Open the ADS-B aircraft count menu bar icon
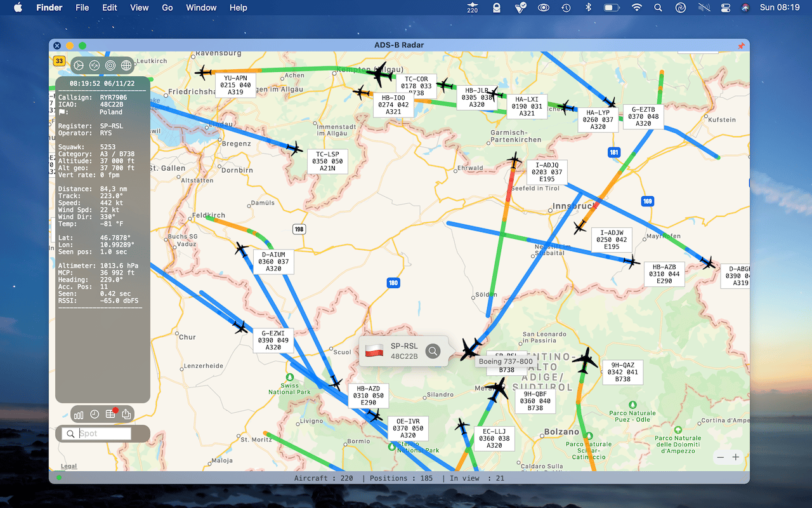Screen dimensions: 812x508 click(472, 8)
